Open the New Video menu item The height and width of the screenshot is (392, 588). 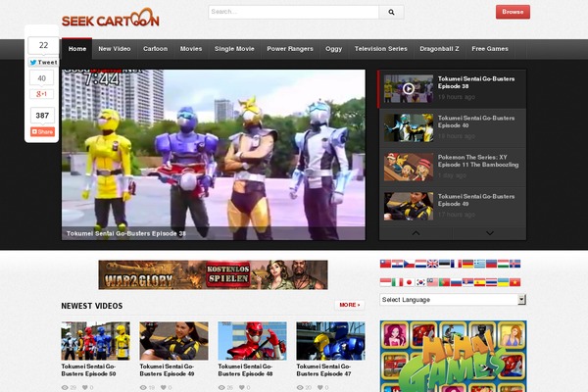pos(115,49)
